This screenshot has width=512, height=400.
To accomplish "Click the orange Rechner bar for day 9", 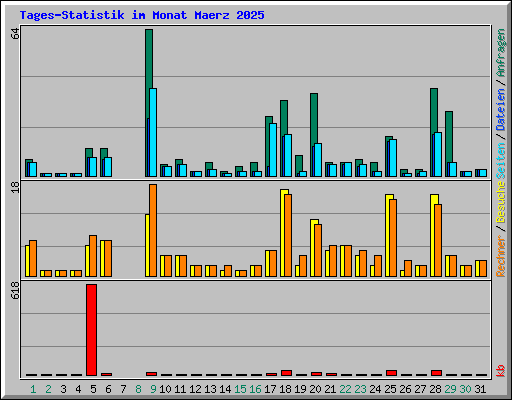I will coord(153,230).
